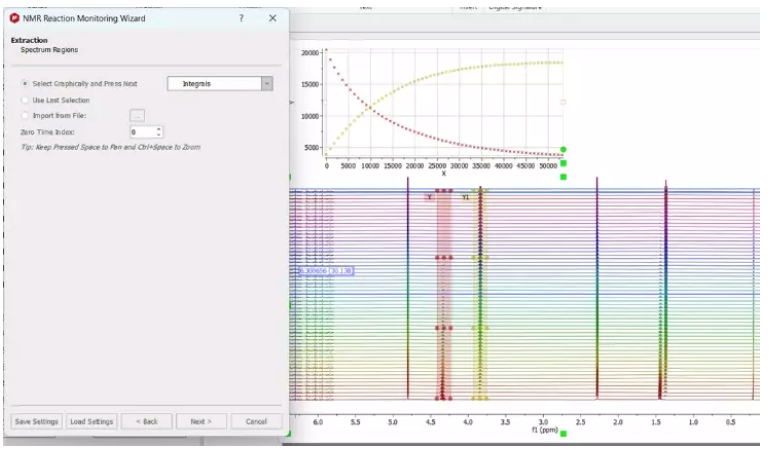Choose the 'Use Last Selection' radio button

tap(25, 100)
